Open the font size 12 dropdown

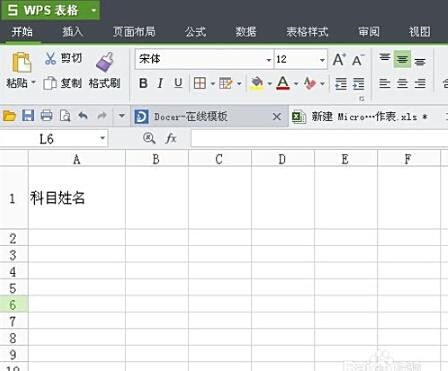pyautogui.click(x=322, y=60)
